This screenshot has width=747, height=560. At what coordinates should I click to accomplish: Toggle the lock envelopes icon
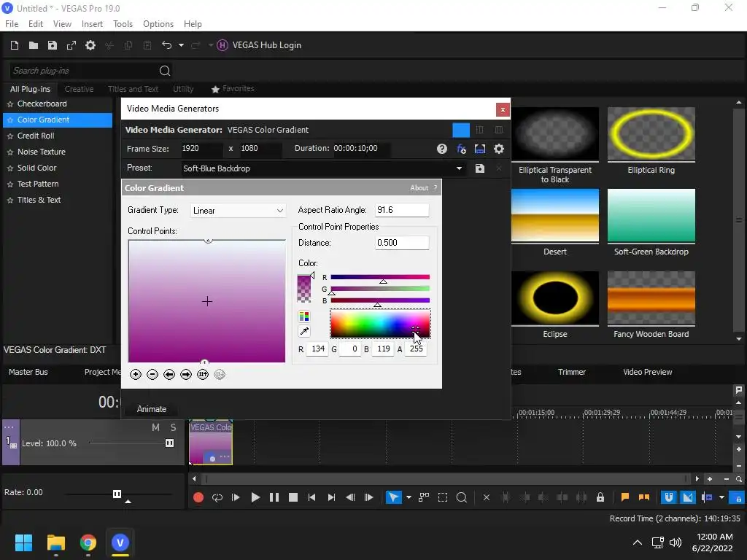coord(600,498)
